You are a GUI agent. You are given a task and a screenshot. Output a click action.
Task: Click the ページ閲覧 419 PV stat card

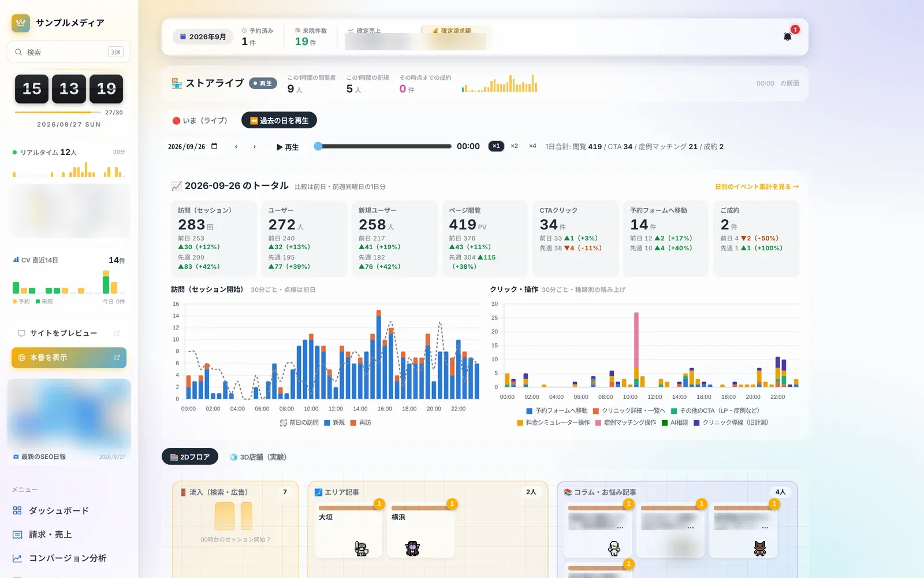click(485, 238)
